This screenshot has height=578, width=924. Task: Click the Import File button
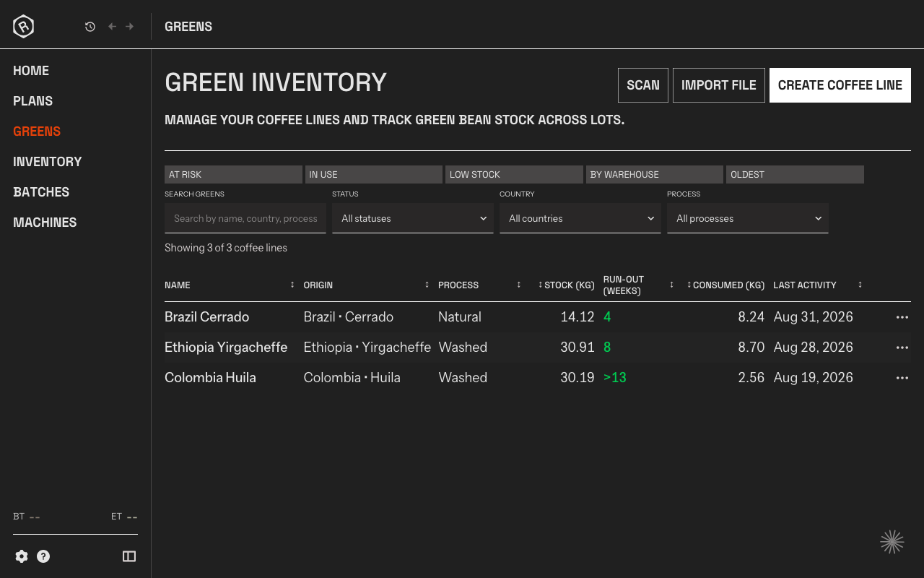719,85
